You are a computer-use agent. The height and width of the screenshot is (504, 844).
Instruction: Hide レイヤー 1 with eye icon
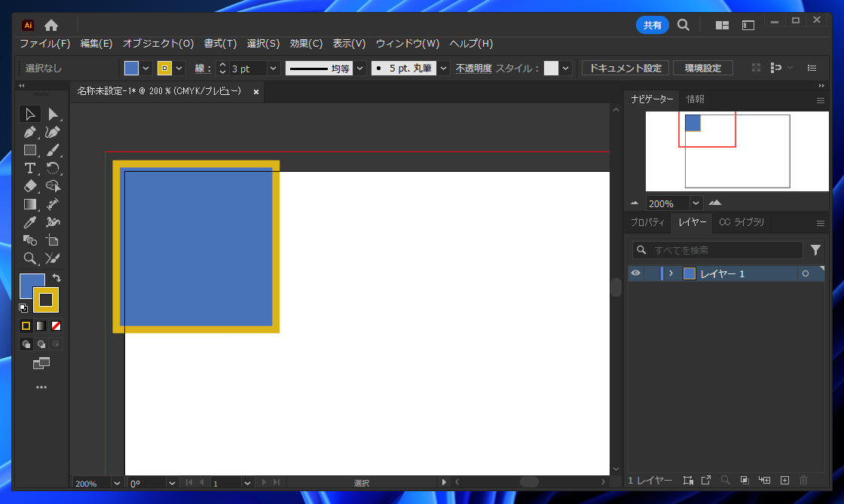[635, 273]
